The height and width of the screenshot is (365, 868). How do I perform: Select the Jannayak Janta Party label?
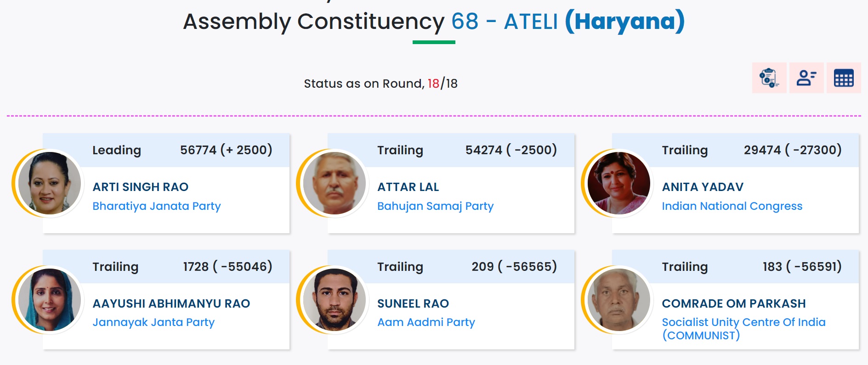[153, 322]
